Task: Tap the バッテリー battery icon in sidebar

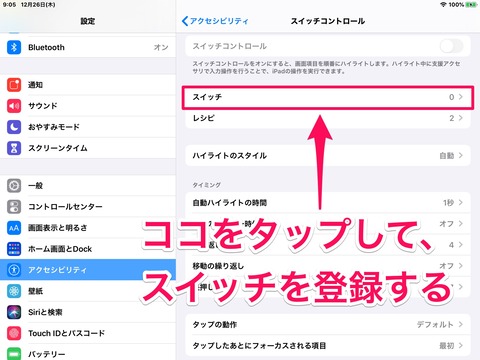Action: point(14,353)
